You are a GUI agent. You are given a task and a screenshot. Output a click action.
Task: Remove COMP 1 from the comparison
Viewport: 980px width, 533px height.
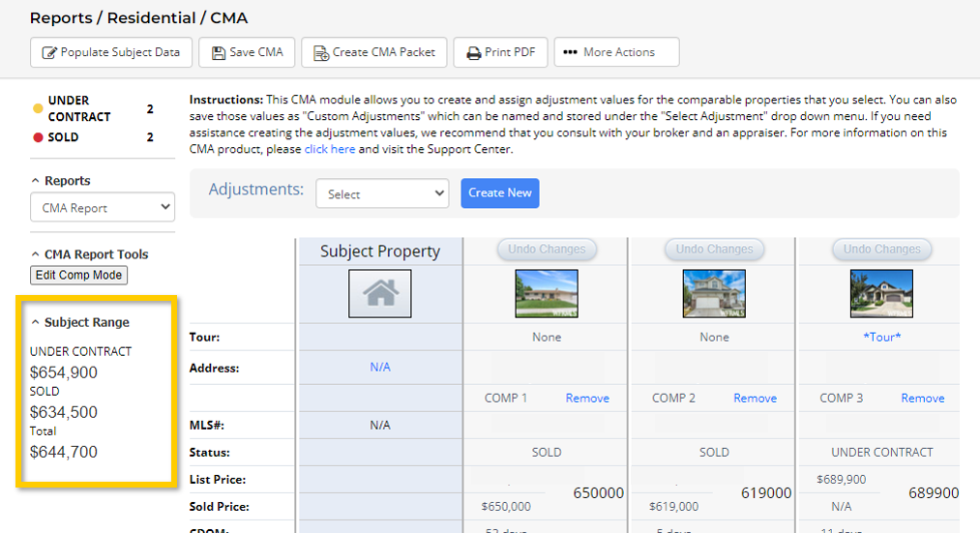click(x=587, y=399)
